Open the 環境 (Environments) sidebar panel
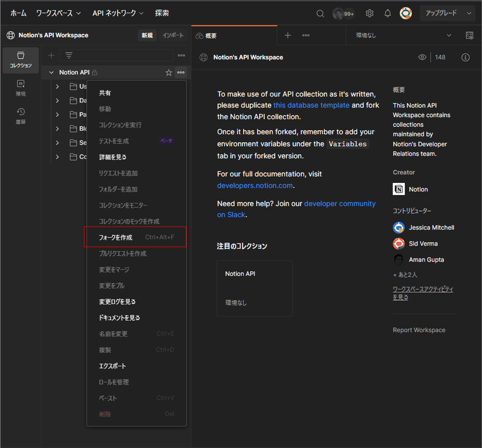Image resolution: width=482 pixels, height=448 pixels. pyautogui.click(x=21, y=88)
